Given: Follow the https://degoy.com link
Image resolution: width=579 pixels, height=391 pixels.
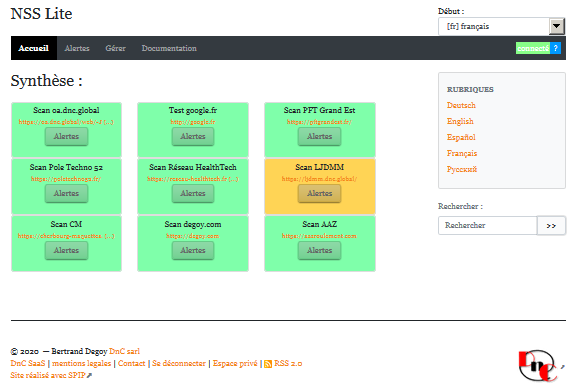Looking at the screenshot, I should pyautogui.click(x=193, y=236).
